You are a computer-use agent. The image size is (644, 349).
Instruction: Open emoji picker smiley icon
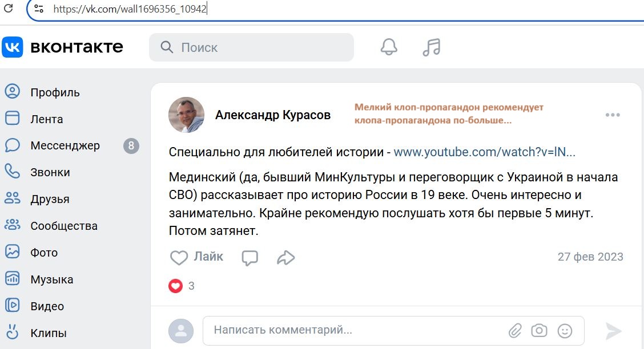565,330
